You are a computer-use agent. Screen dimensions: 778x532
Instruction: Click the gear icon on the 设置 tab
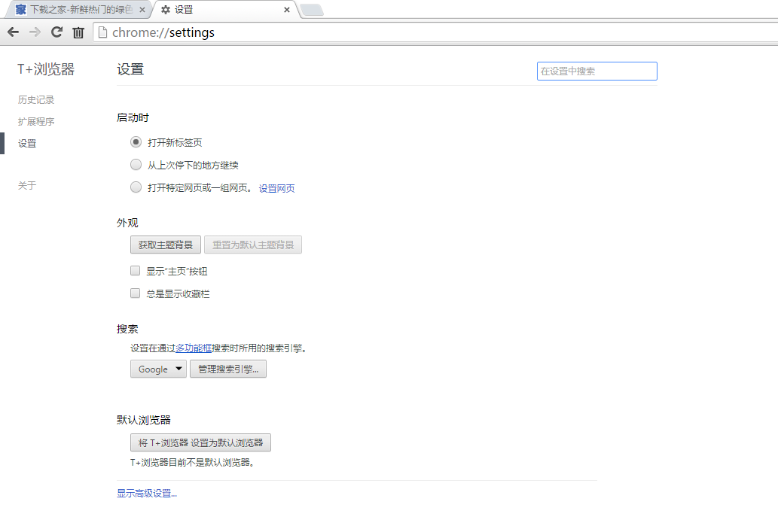coord(165,10)
